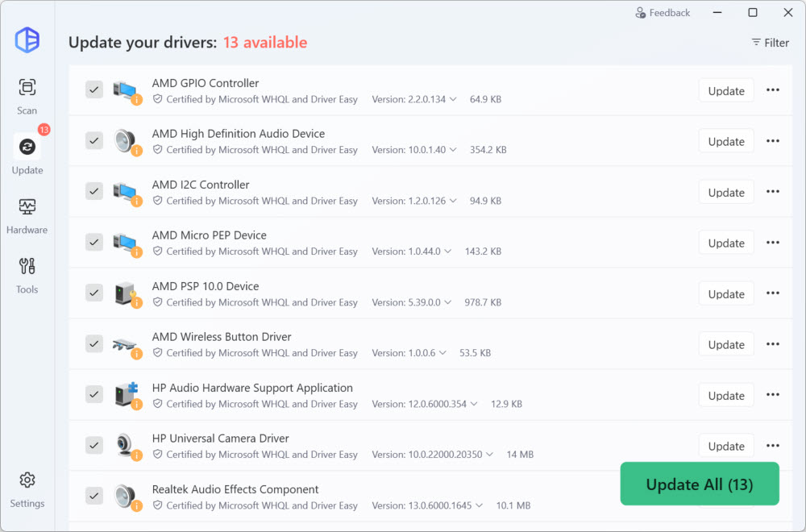806x532 pixels.
Task: Open the Hardware section in sidebar
Action: pyautogui.click(x=27, y=215)
